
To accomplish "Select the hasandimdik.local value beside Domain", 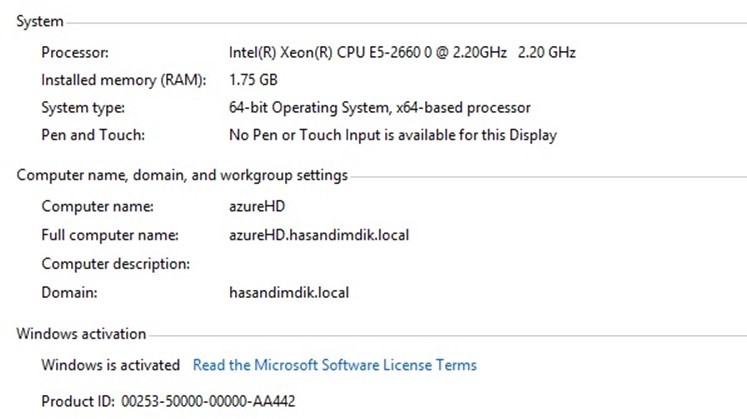I will point(289,293).
